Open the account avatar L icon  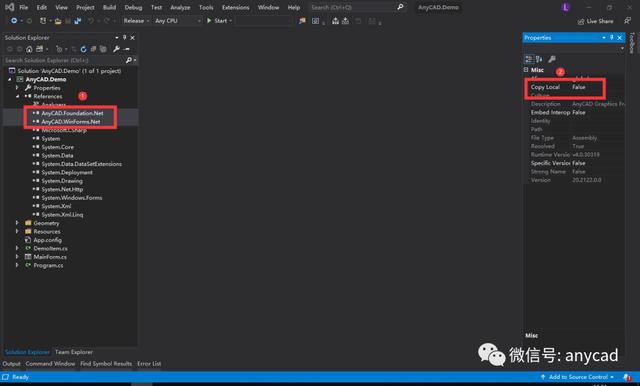click(565, 7)
